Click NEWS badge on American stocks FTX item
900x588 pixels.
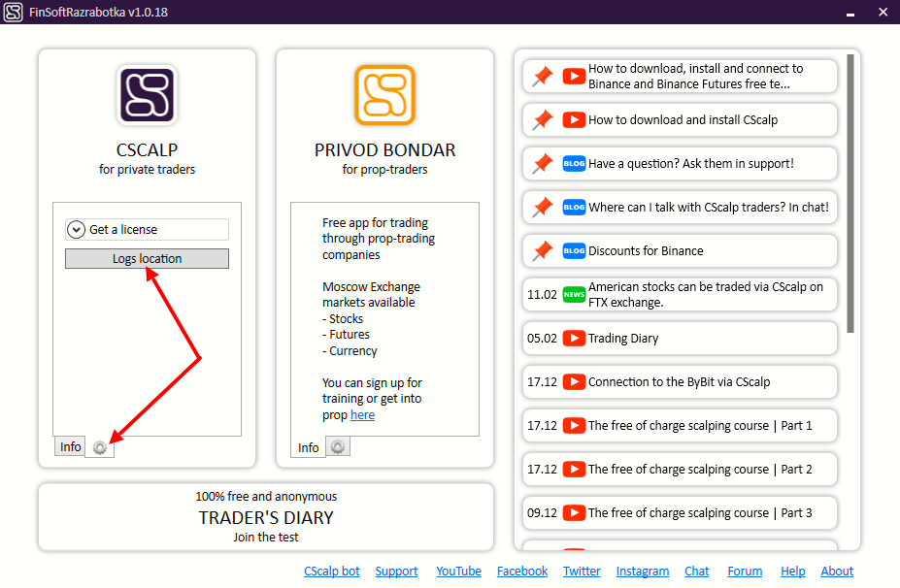574,294
